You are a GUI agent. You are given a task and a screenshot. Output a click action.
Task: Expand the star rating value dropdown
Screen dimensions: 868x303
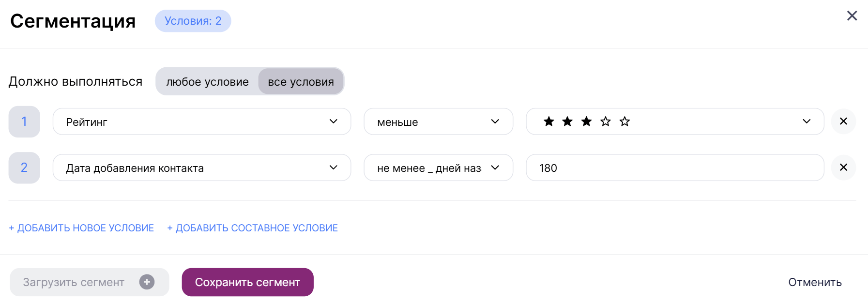click(x=675, y=121)
